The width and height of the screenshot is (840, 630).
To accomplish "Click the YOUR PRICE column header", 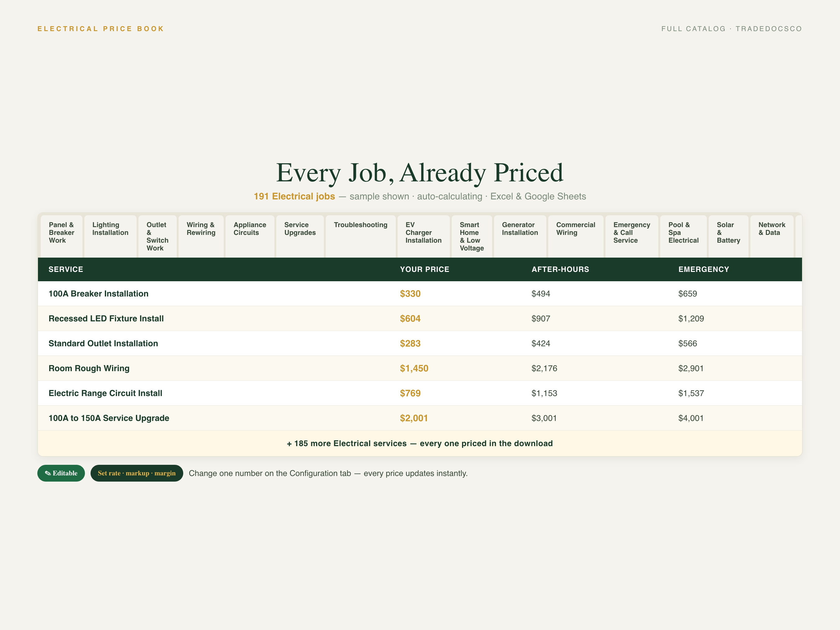I will pos(425,269).
